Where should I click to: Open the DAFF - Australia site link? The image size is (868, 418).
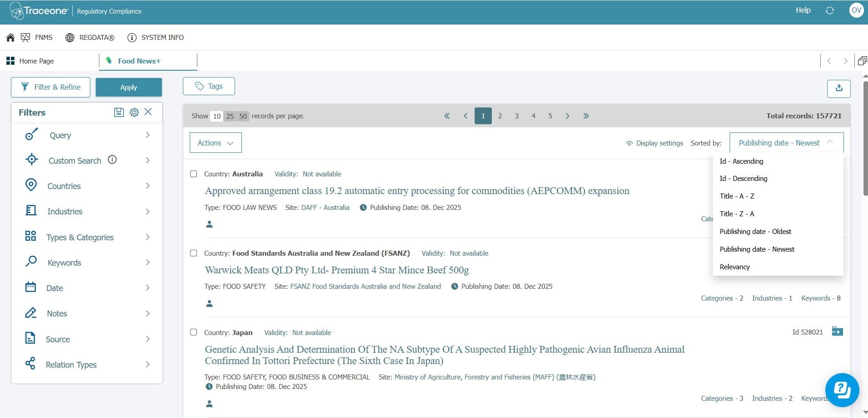tap(325, 208)
